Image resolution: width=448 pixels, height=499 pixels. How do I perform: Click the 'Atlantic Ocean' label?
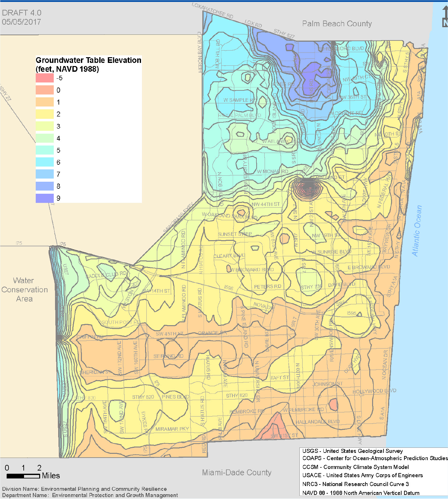click(417, 231)
